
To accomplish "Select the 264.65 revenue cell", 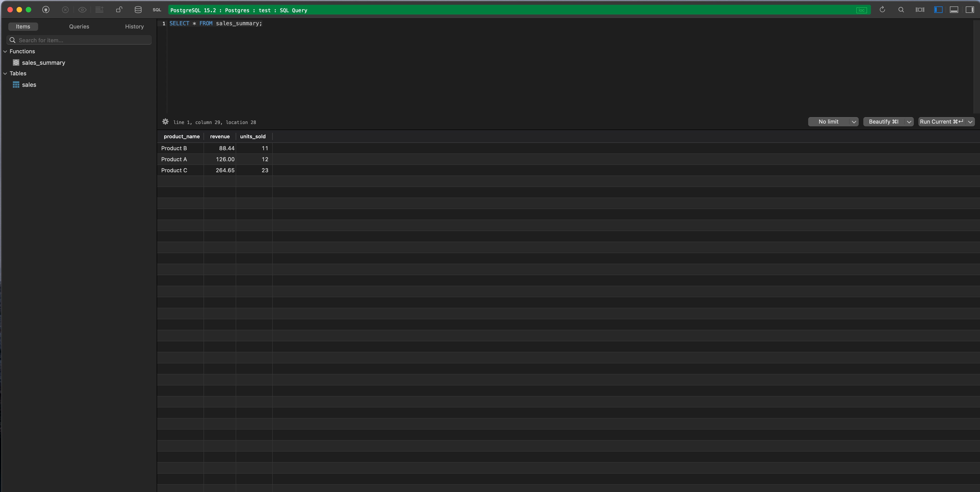I will [220, 170].
